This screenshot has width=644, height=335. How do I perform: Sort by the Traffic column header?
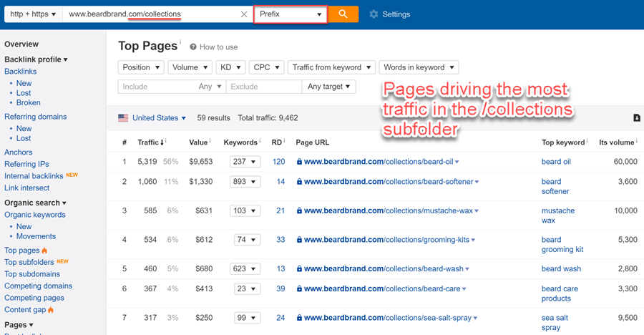[x=148, y=142]
